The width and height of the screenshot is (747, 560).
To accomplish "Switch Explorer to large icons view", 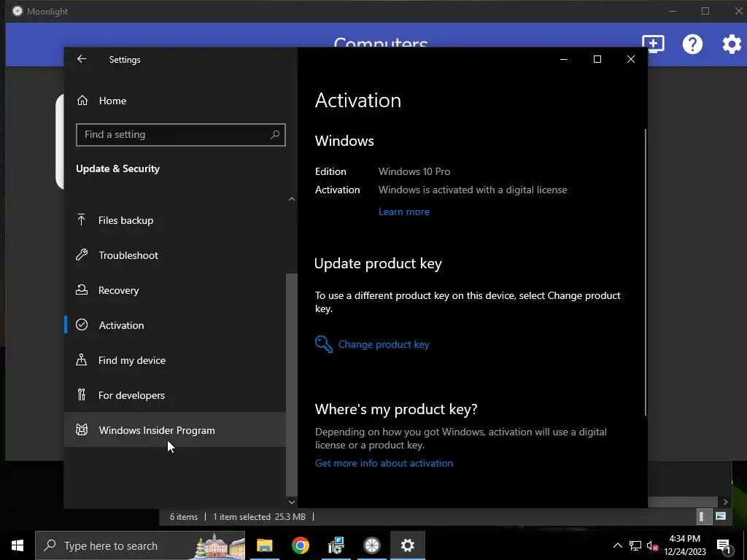I will [721, 516].
